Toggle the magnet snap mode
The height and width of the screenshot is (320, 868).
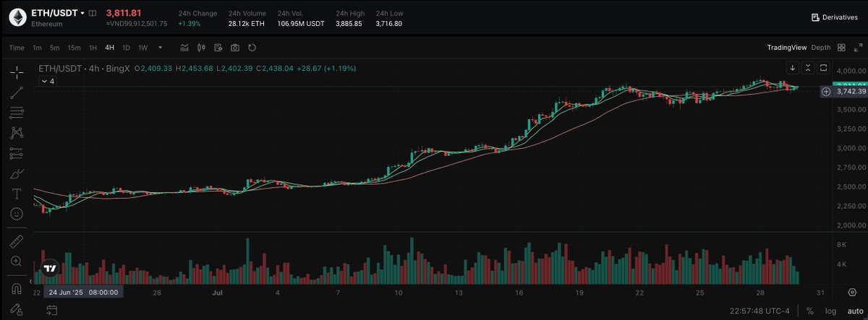pos(17,288)
